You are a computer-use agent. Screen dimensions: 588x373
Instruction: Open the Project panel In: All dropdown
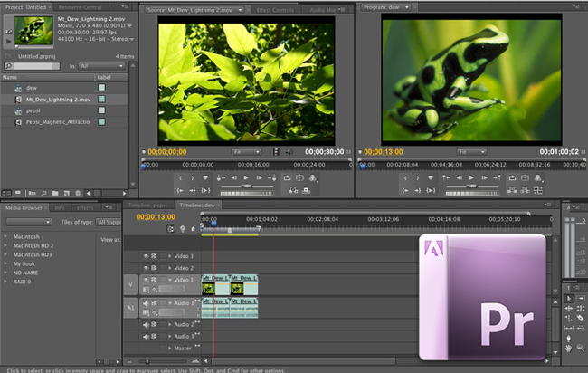101,66
